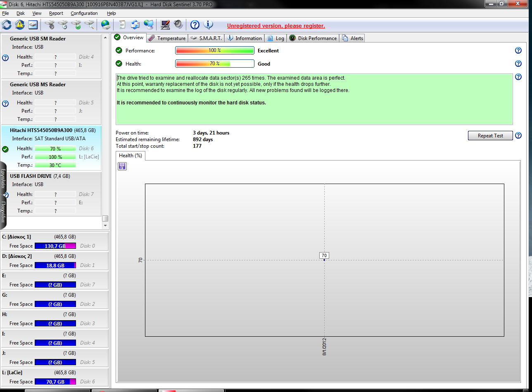532x392 pixels.
Task: Open the Report menu
Action: point(56,13)
